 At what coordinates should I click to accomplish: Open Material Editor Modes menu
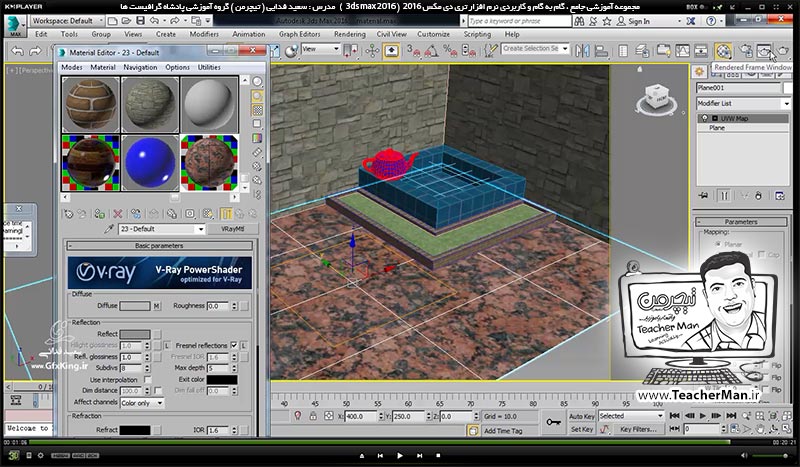point(71,67)
